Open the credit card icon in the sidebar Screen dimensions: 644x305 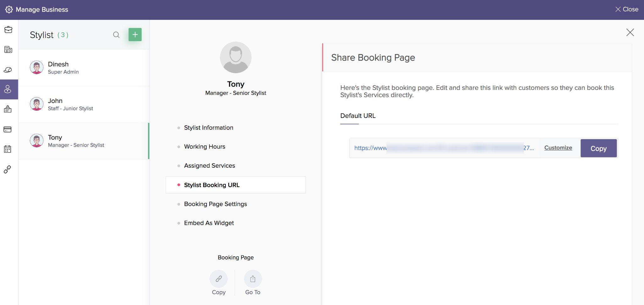tap(8, 129)
